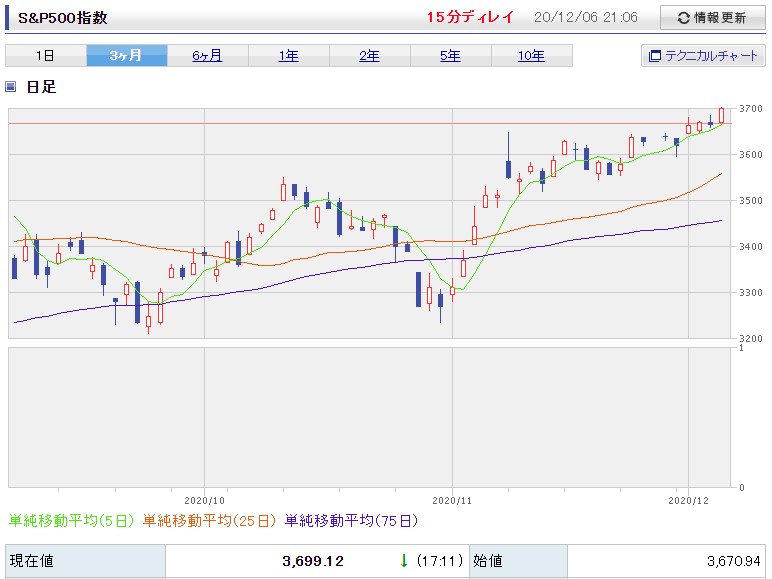Screen dimensions: 772x579
Task: Click 単純移動平均(75日) legend label
Action: point(351,520)
